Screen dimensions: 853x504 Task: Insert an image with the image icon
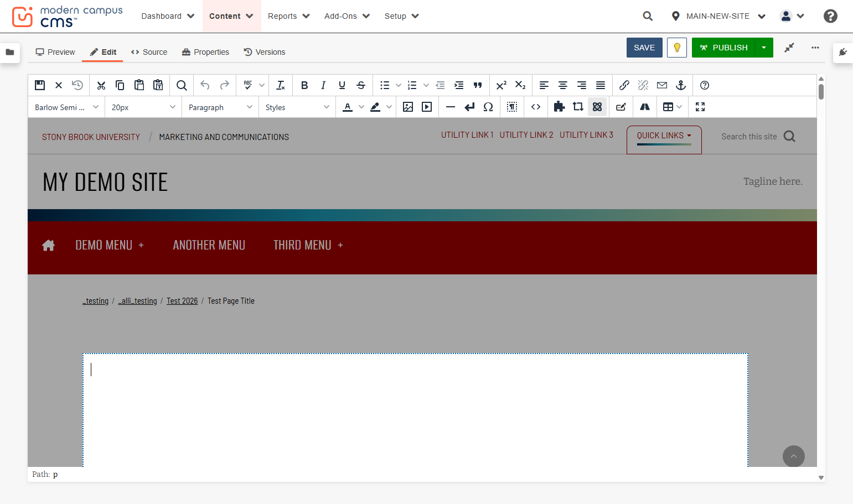tap(408, 107)
